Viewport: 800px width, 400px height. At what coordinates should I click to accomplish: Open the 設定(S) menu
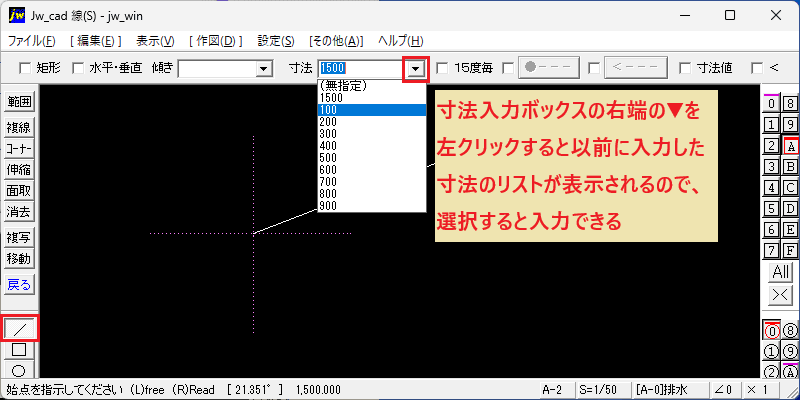(276, 41)
